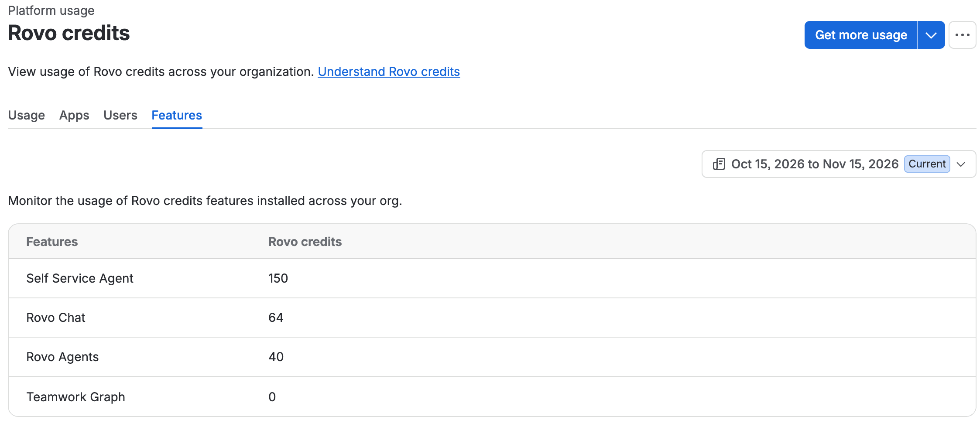Click the Oct 15, 2026 to Nov 15, 2026 date text
This screenshot has height=427, width=980.
(x=815, y=164)
